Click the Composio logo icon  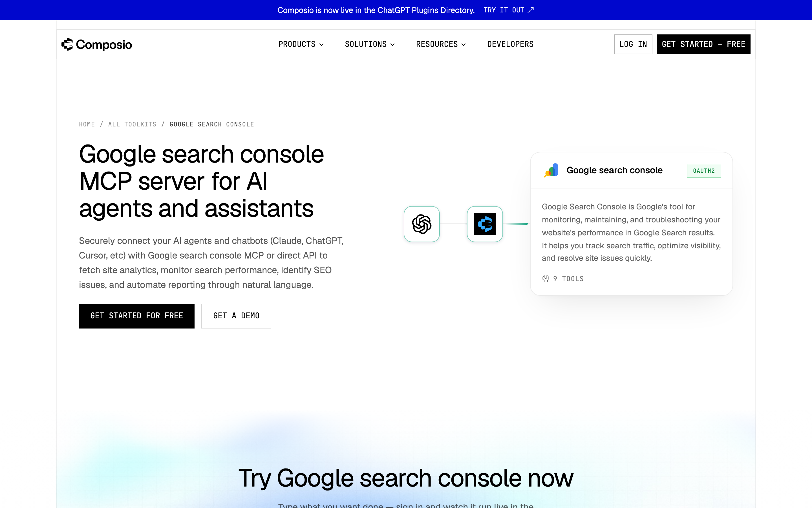pos(67,44)
